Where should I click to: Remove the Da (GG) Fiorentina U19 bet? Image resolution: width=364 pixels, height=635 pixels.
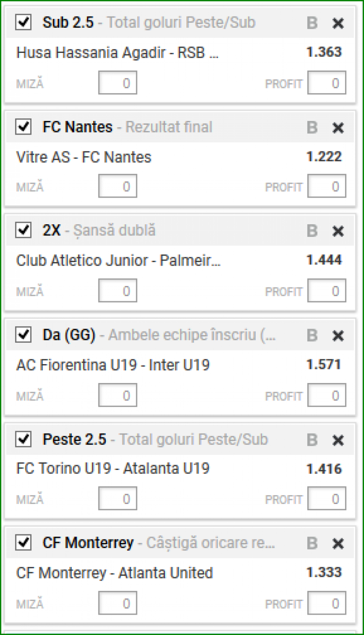[338, 335]
